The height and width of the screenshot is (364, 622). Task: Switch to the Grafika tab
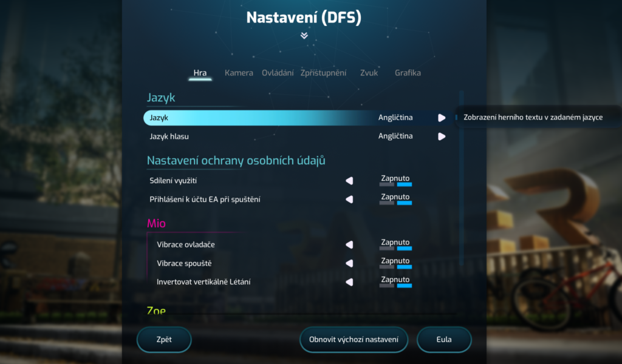pos(408,73)
